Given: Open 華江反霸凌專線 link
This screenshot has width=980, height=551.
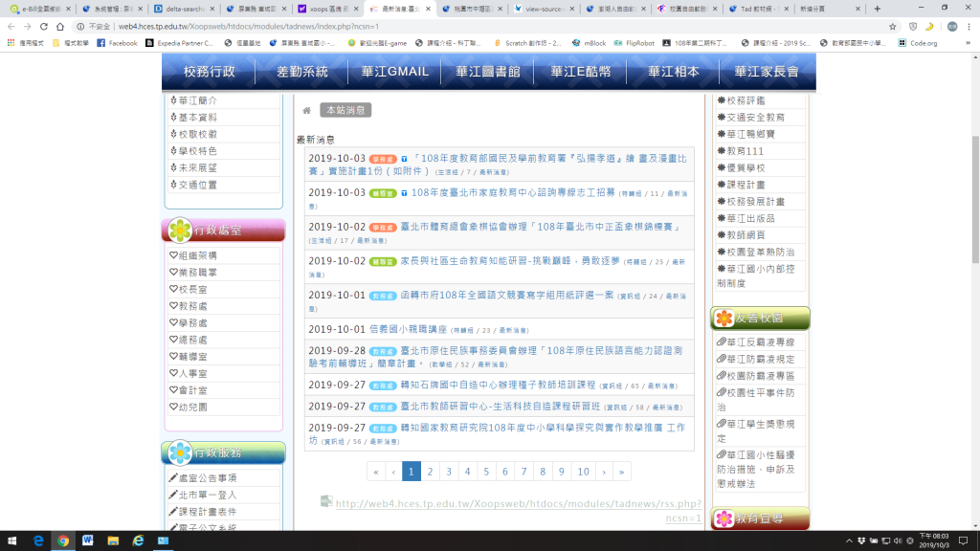Looking at the screenshot, I should pos(760,342).
